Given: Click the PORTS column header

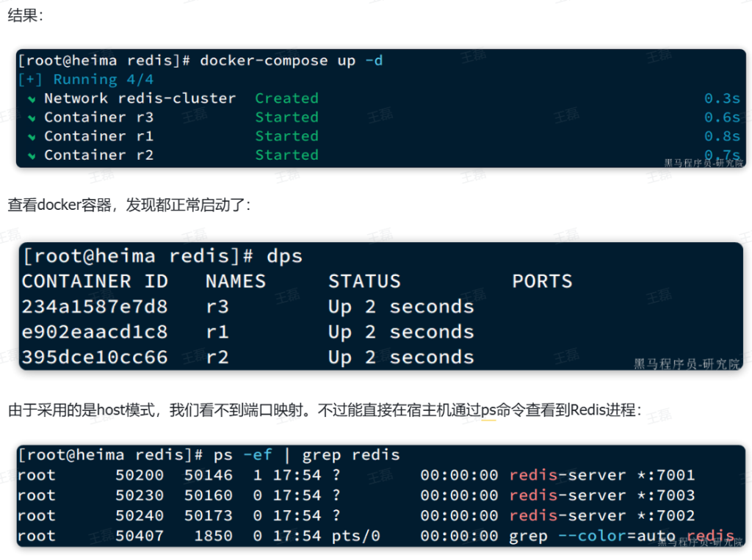Looking at the screenshot, I should point(542,281).
